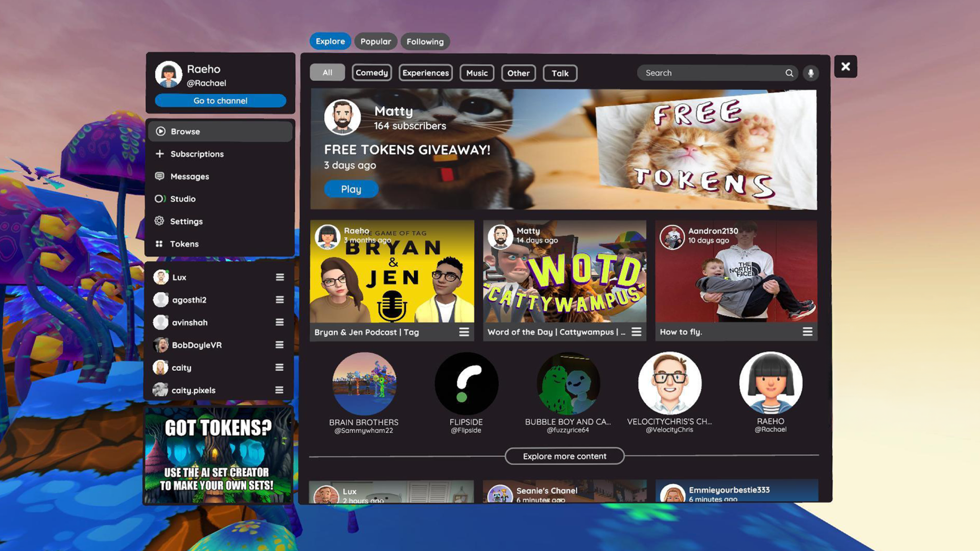Play the Free Tokens Giveaway video
The height and width of the screenshot is (551, 980).
click(x=351, y=189)
